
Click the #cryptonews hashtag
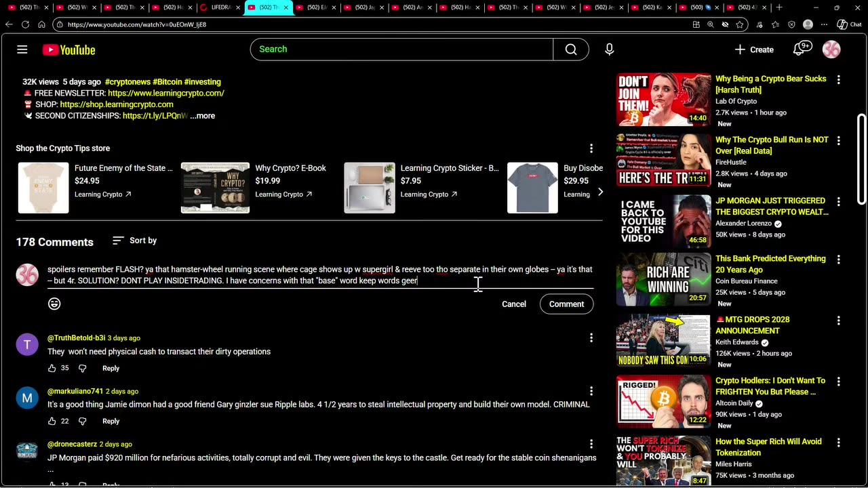(x=127, y=81)
